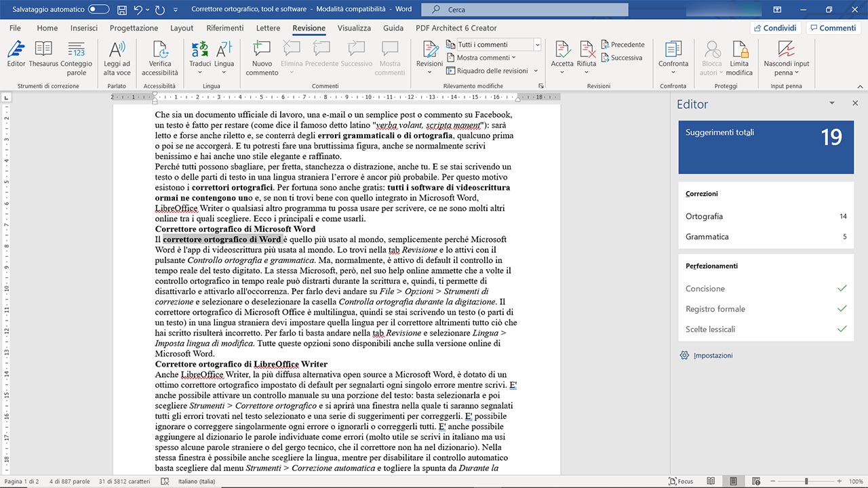Toggle Salvataggio automatico switch
Viewport: 868px width, 488px height.
99,9
